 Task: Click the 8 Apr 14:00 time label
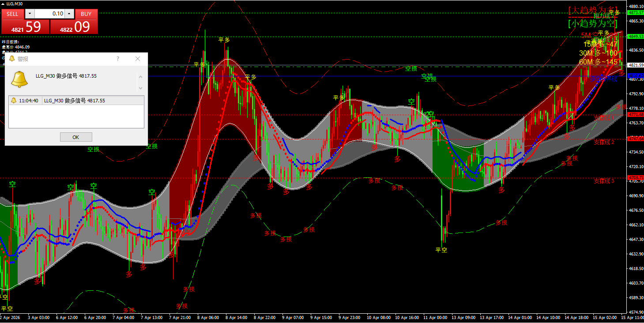click(x=236, y=318)
